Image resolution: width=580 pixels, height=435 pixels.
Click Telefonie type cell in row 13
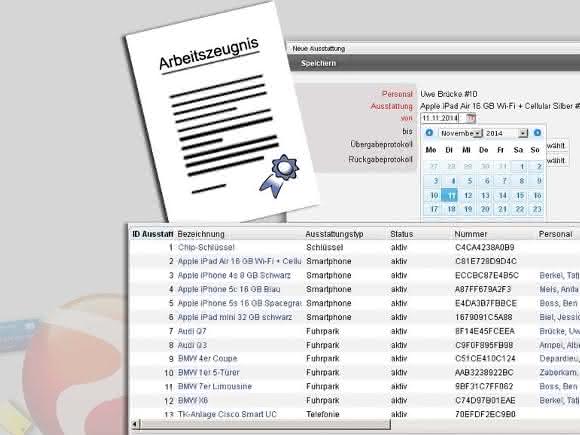coord(323,414)
